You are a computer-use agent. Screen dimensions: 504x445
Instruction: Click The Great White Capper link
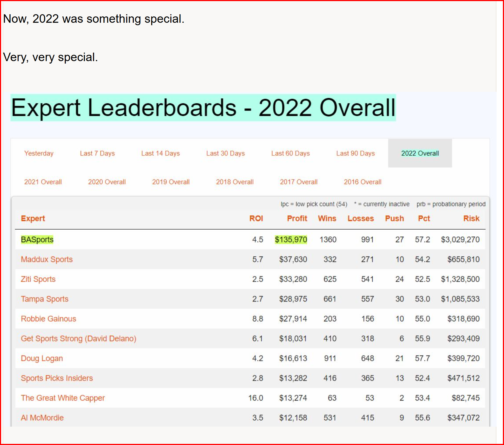[63, 398]
